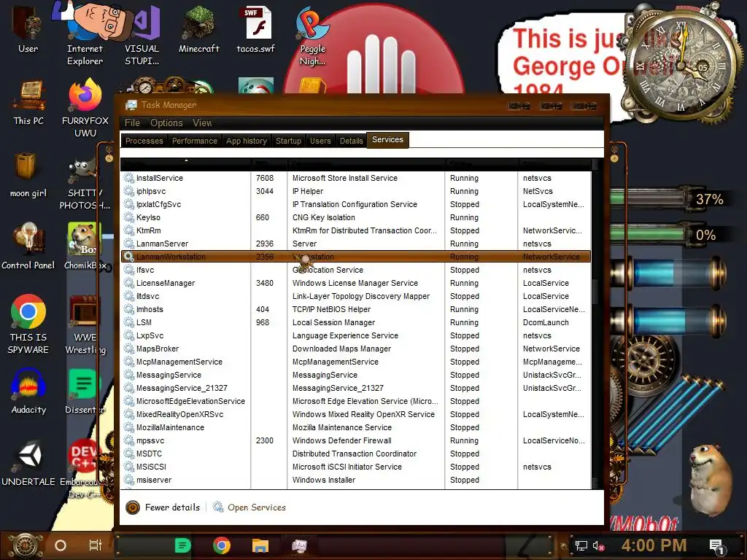Select the IpxlatCfgSvc service row
The image size is (747, 560).
tap(356, 204)
